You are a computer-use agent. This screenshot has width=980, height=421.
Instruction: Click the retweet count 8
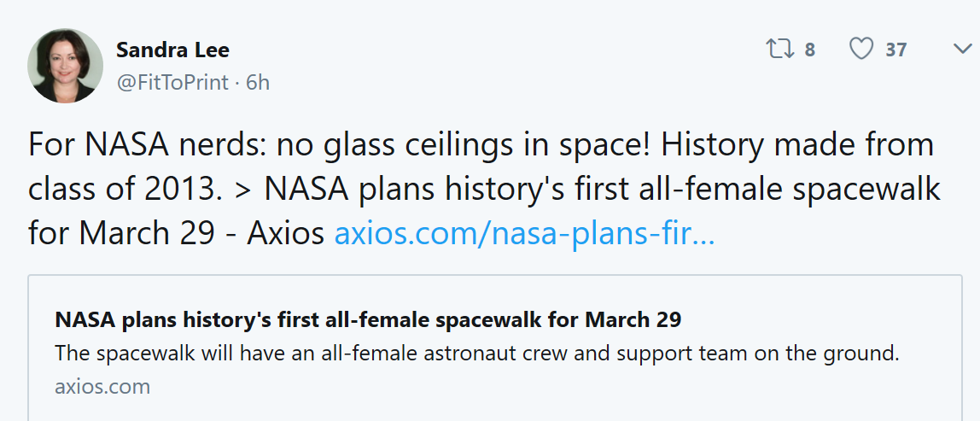point(809,50)
